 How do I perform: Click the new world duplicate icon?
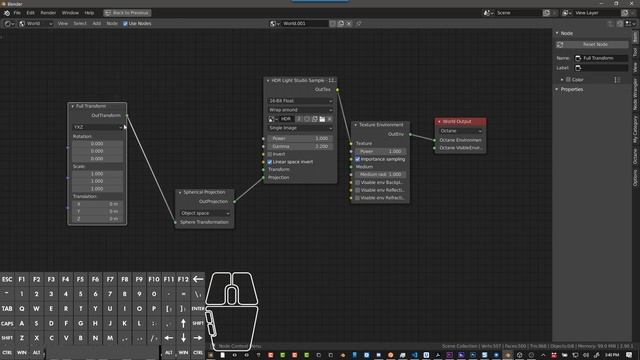pos(341,24)
